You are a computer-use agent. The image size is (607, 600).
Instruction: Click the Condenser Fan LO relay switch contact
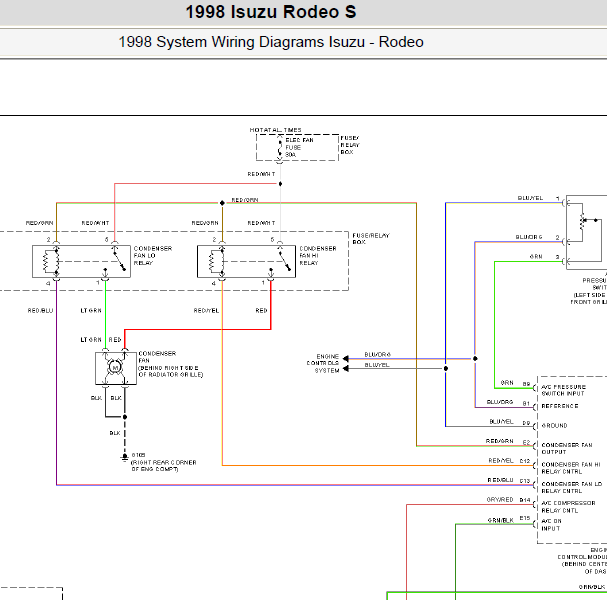pyautogui.click(x=120, y=261)
